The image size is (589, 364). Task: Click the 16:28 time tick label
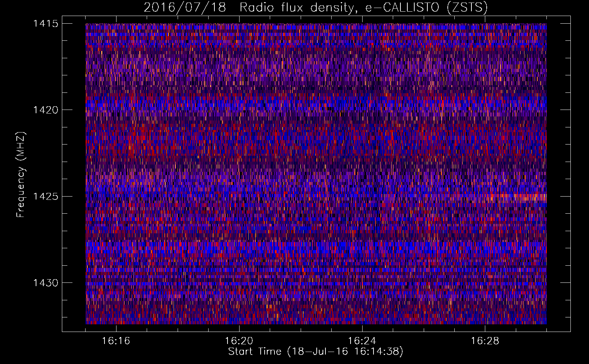[485, 341]
